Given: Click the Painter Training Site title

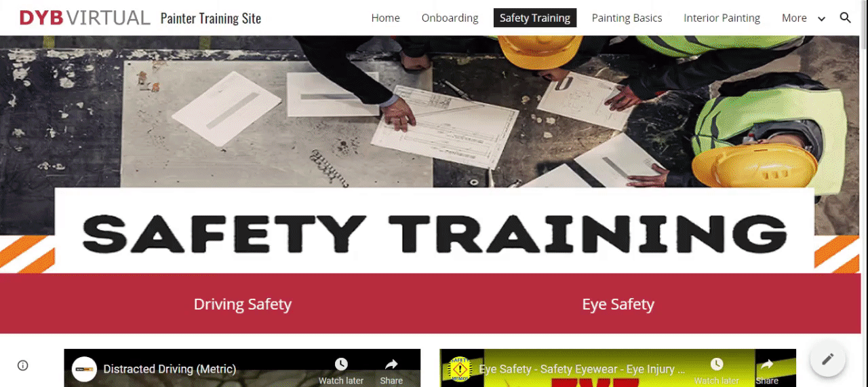Looking at the screenshot, I should tap(211, 18).
